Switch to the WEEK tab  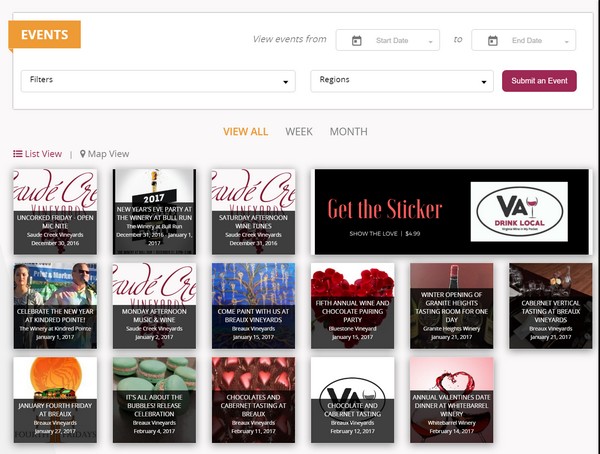tap(299, 132)
